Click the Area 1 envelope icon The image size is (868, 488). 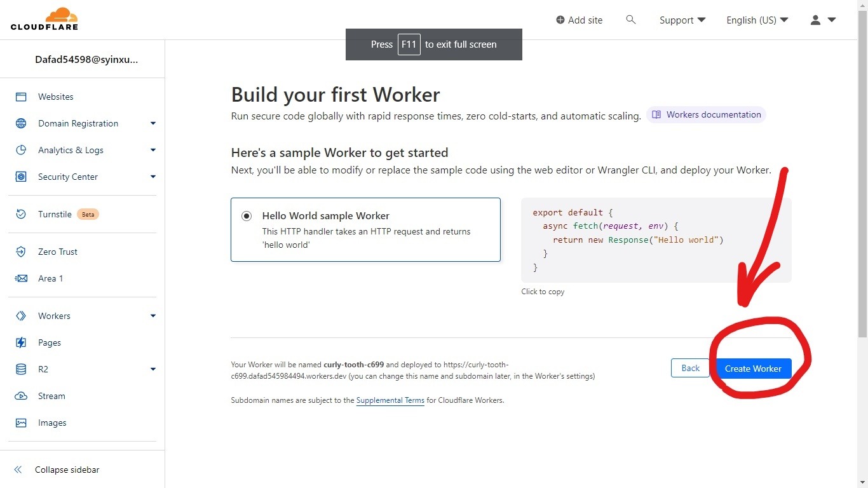point(21,278)
